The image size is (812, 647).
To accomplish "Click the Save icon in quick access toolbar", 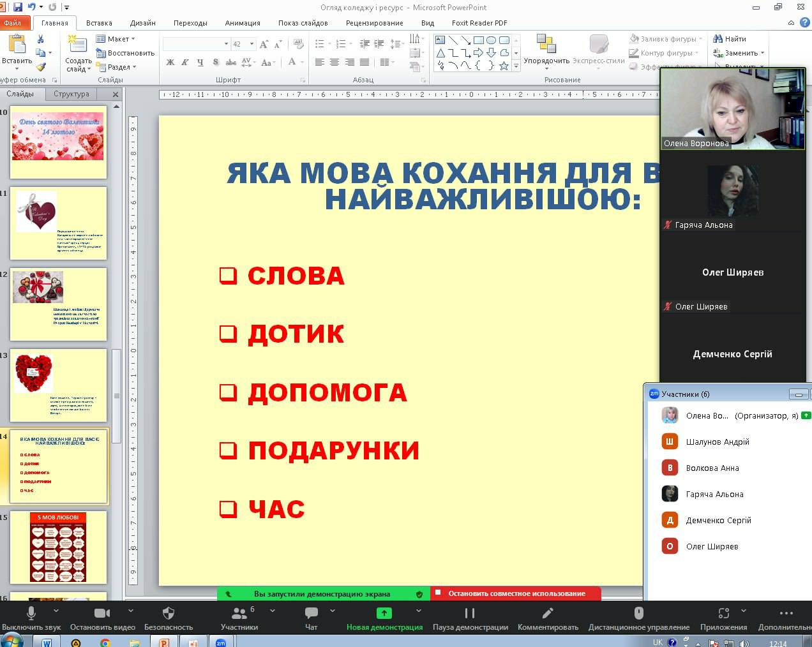I will point(18,8).
